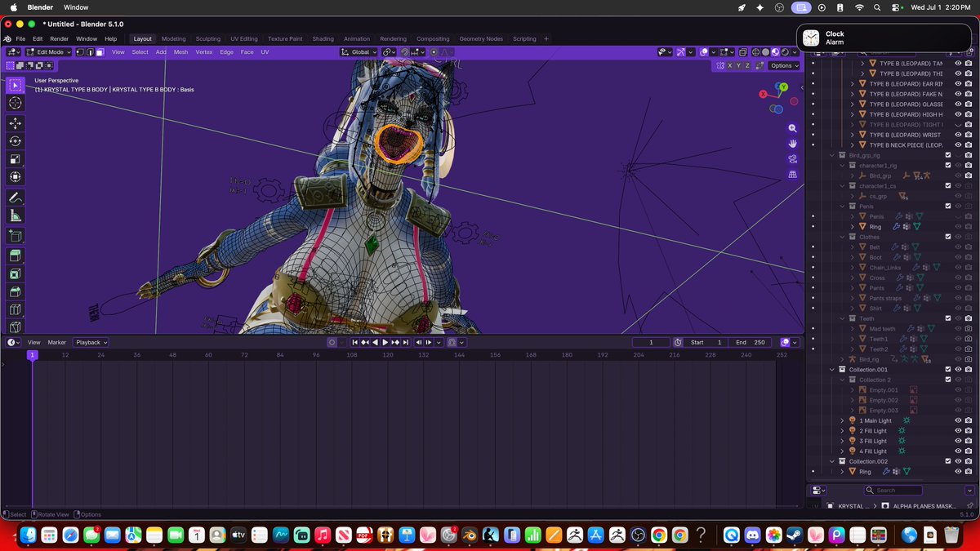Image resolution: width=980 pixels, height=551 pixels.
Task: Click frame 120 on the timeline ruler
Action: (x=388, y=355)
